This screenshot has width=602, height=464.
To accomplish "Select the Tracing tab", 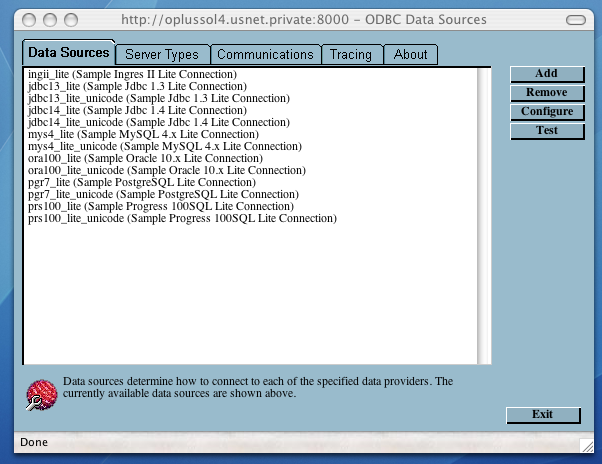I will pos(351,55).
